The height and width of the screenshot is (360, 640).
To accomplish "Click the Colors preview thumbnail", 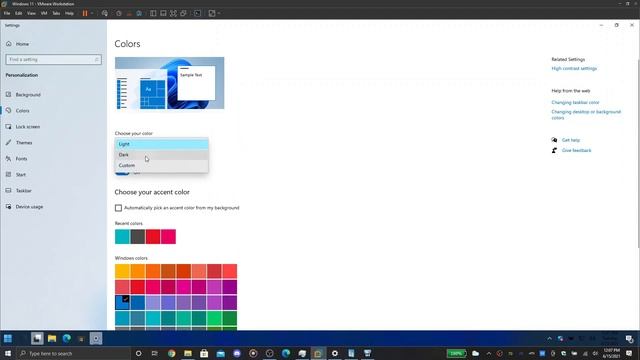I will click(x=169, y=83).
